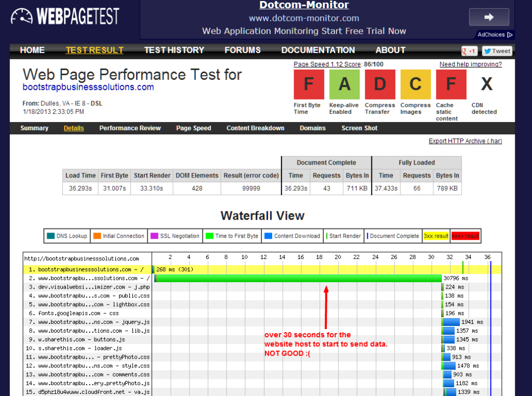Open the Page Speed 1.12 Score link
The image size is (532, 396).
[327, 64]
